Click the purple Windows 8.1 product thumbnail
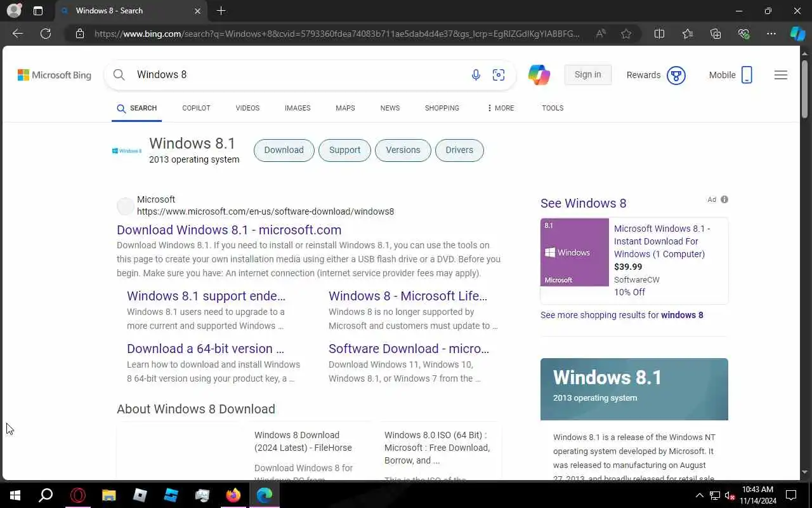 click(575, 252)
